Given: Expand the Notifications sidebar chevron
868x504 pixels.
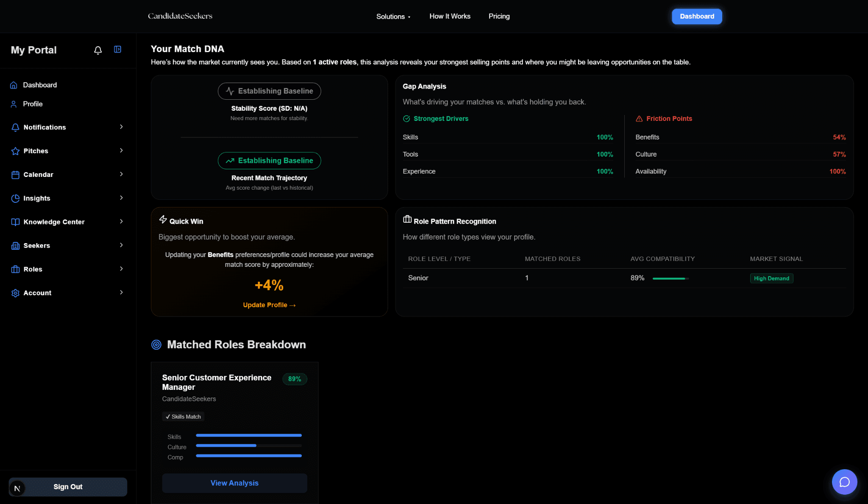Looking at the screenshot, I should 121,127.
